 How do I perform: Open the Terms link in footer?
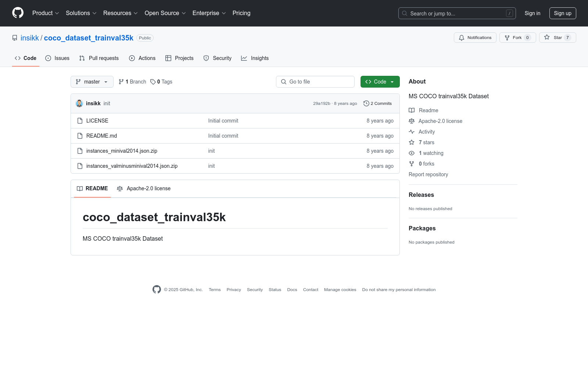coord(215,290)
